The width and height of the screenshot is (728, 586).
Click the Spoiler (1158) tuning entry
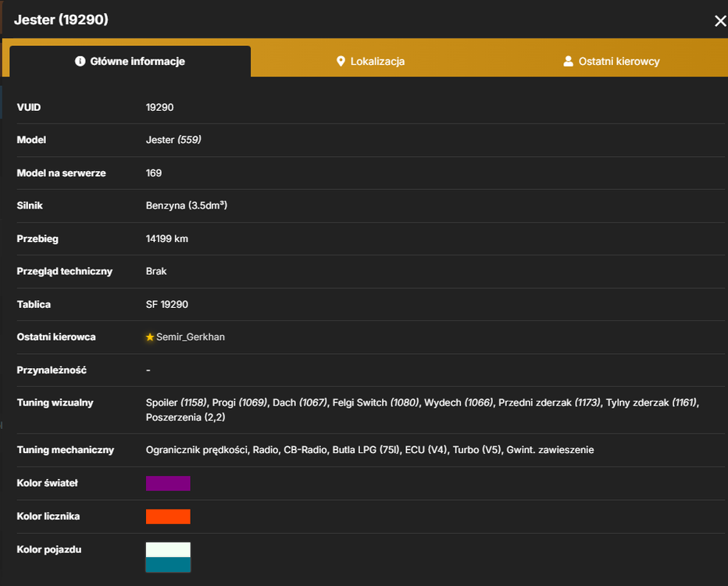[177, 402]
